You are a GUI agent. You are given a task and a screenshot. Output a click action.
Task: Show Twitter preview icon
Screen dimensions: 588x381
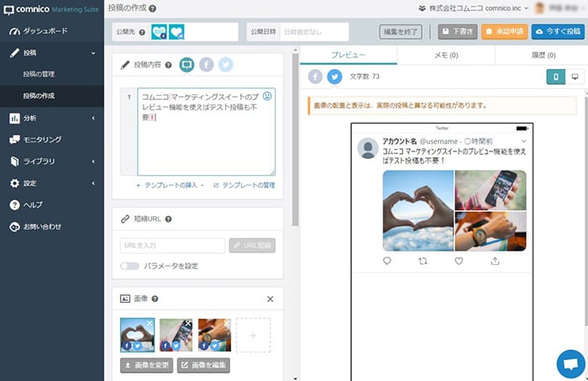point(335,77)
